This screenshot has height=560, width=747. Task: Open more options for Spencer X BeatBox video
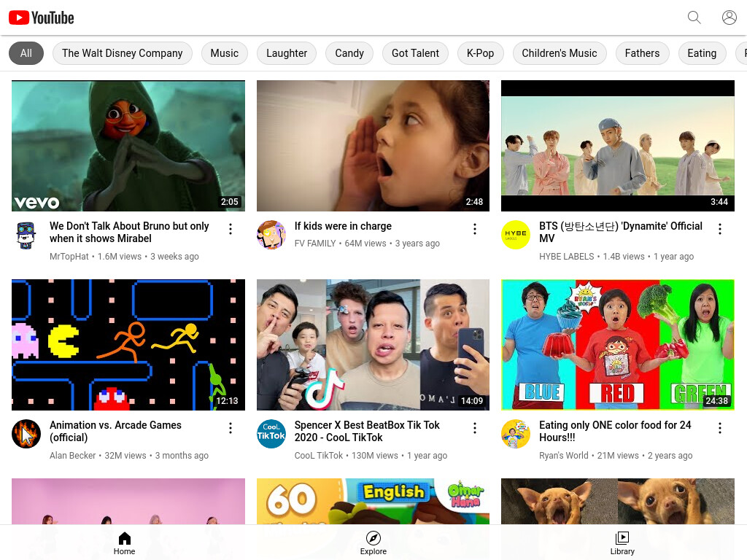click(474, 428)
